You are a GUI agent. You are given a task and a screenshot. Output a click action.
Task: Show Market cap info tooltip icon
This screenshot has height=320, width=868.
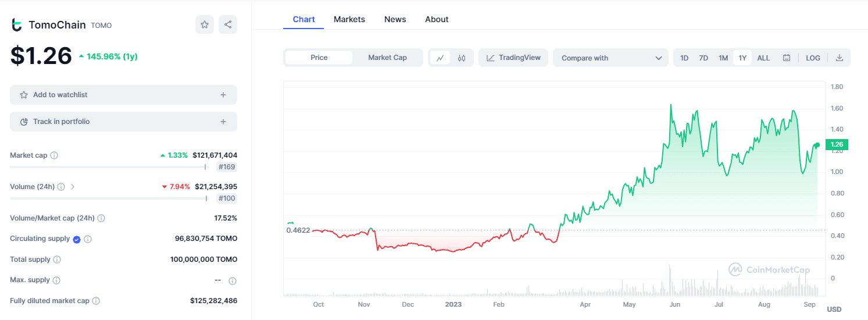click(54, 155)
